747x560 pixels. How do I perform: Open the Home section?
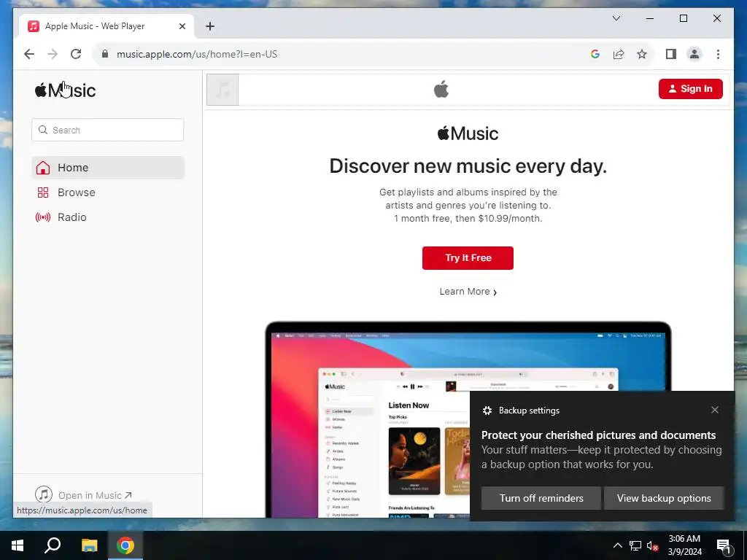click(108, 168)
